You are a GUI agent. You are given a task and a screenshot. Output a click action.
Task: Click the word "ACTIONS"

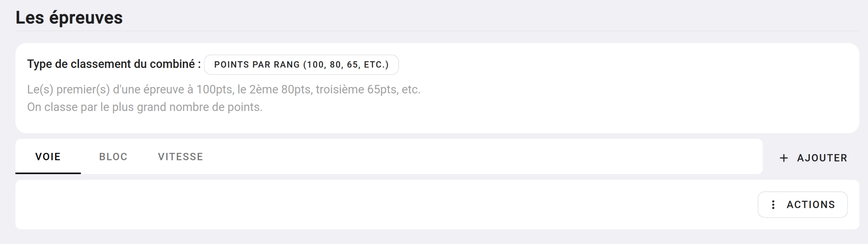(811, 205)
